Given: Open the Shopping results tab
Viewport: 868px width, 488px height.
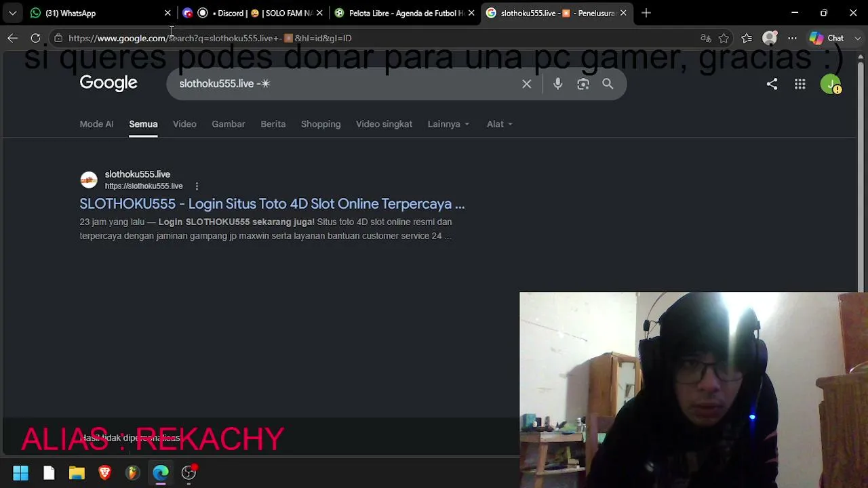Looking at the screenshot, I should (x=321, y=124).
